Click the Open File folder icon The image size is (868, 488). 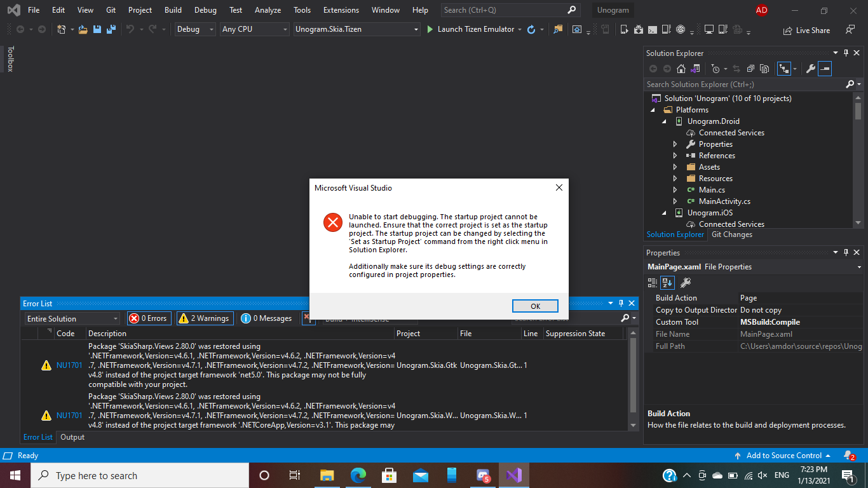83,29
